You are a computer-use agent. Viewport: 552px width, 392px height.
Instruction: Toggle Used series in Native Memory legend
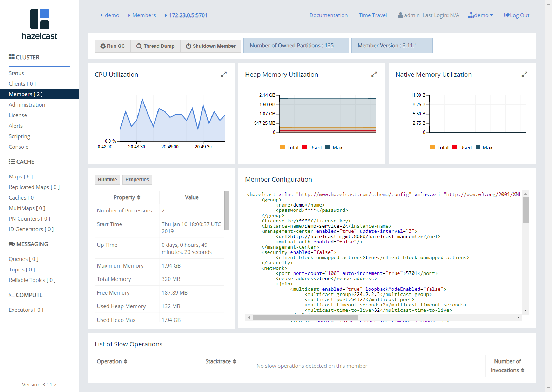[x=462, y=148]
